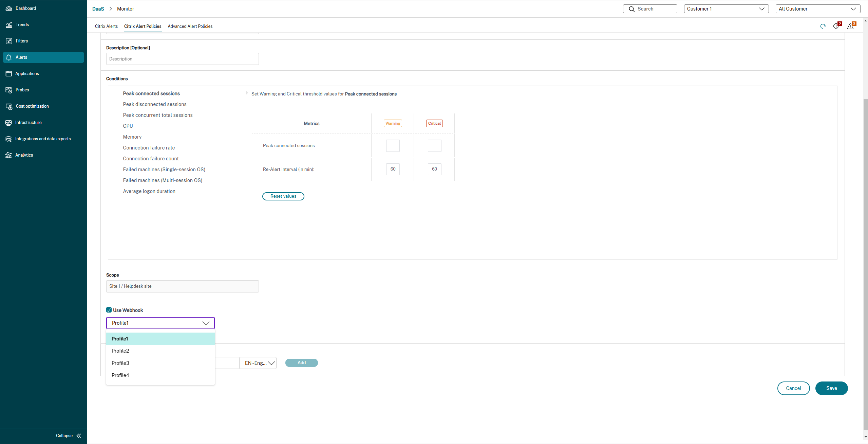Click the Collapse label in sidebar
Image resolution: width=868 pixels, height=444 pixels.
(x=64, y=436)
